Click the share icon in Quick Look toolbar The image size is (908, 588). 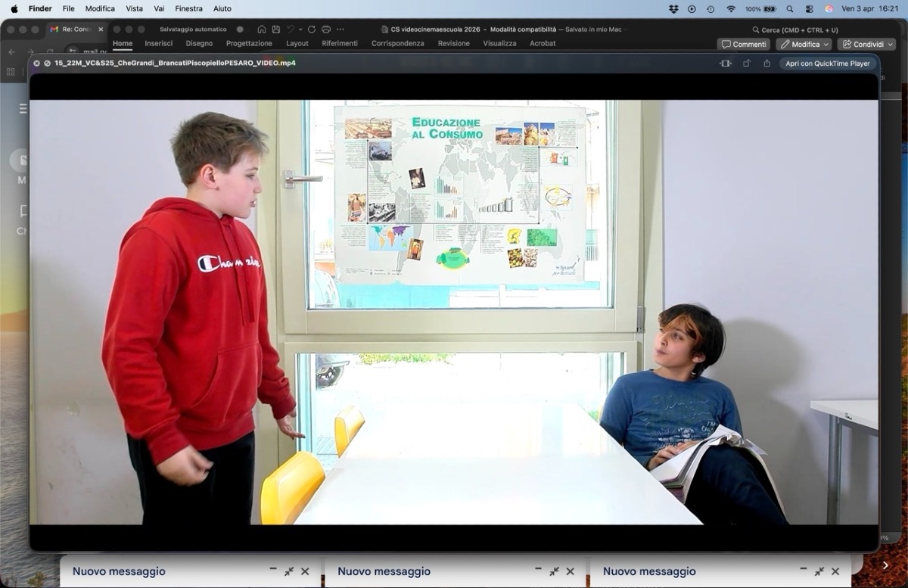(767, 64)
